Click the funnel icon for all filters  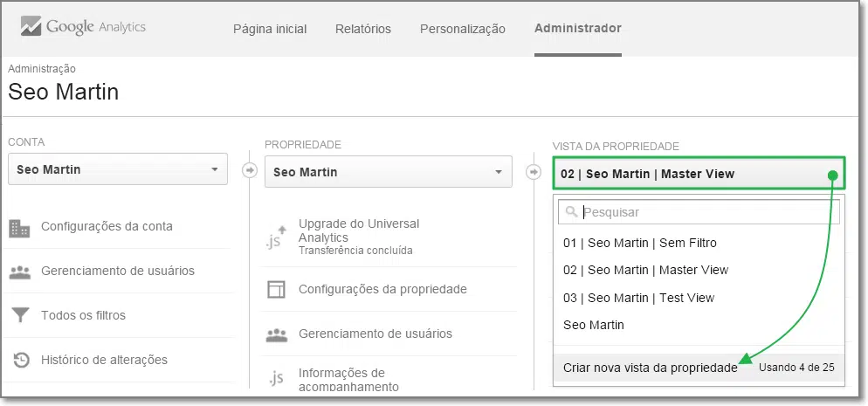click(x=19, y=315)
